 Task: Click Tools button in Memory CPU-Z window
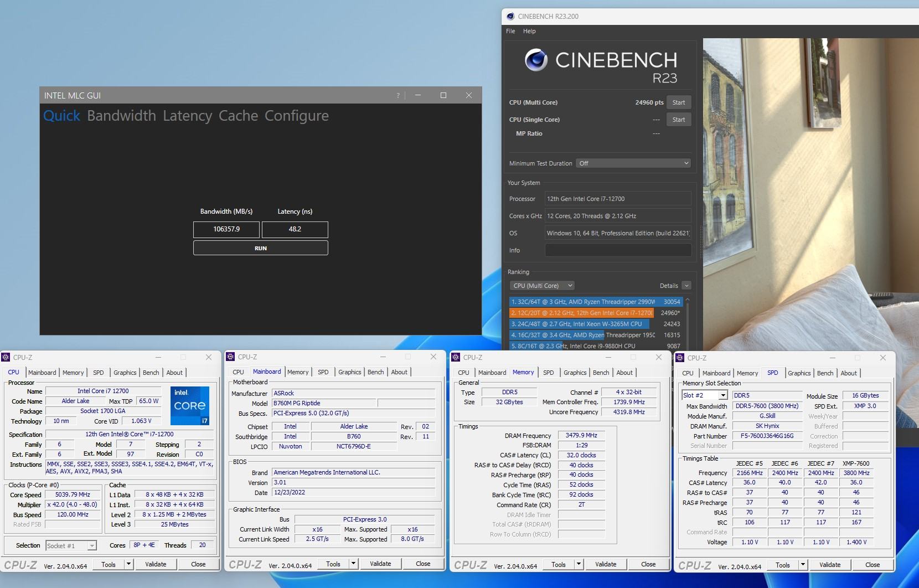click(559, 564)
